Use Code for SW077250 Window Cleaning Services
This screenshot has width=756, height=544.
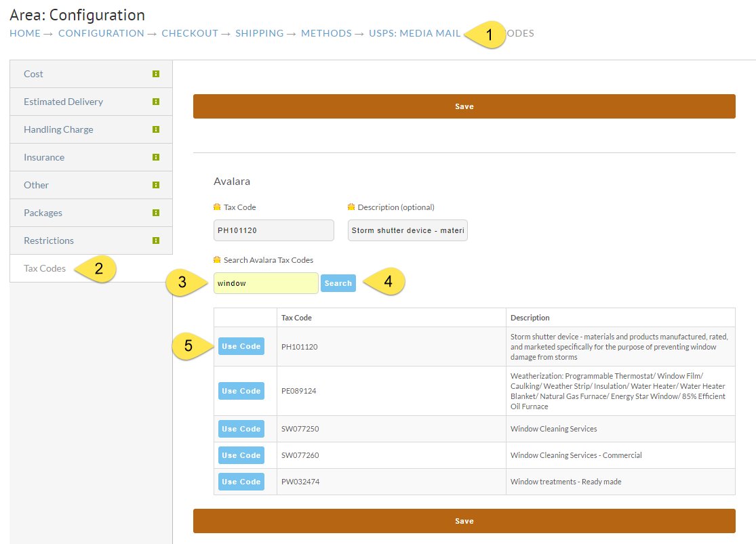241,429
